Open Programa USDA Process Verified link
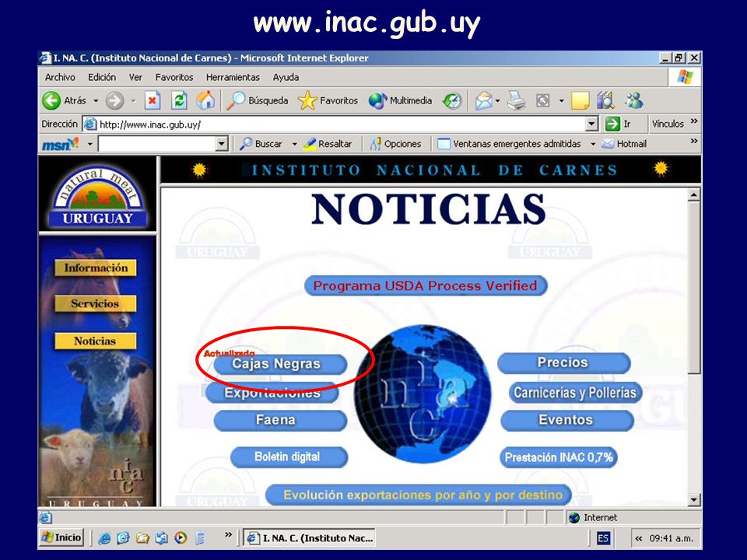747x560 pixels. tap(426, 285)
